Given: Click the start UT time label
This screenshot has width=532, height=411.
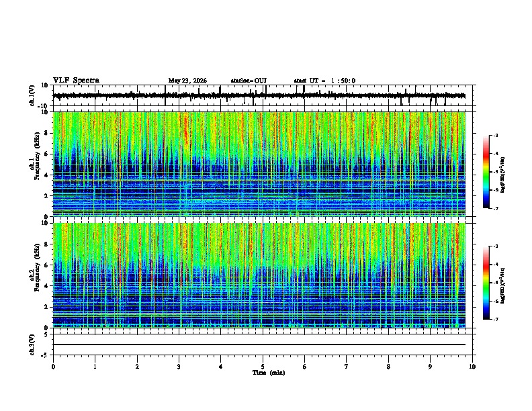Looking at the screenshot, I should (324, 81).
